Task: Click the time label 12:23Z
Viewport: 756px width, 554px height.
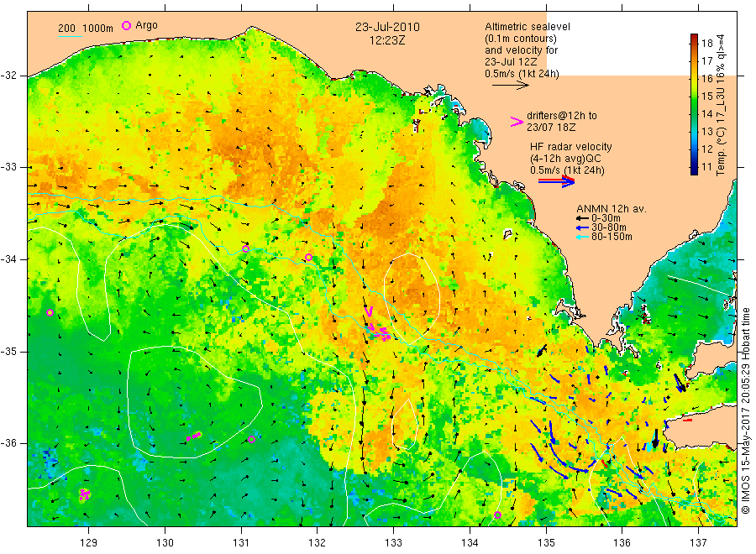Action: point(387,40)
